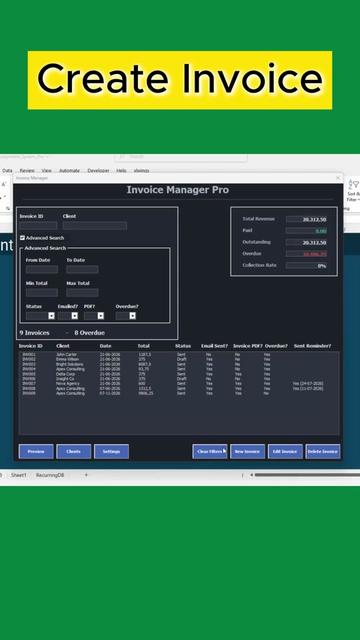The width and height of the screenshot is (360, 640).
Task: Click the Date column header
Action: [105, 346]
